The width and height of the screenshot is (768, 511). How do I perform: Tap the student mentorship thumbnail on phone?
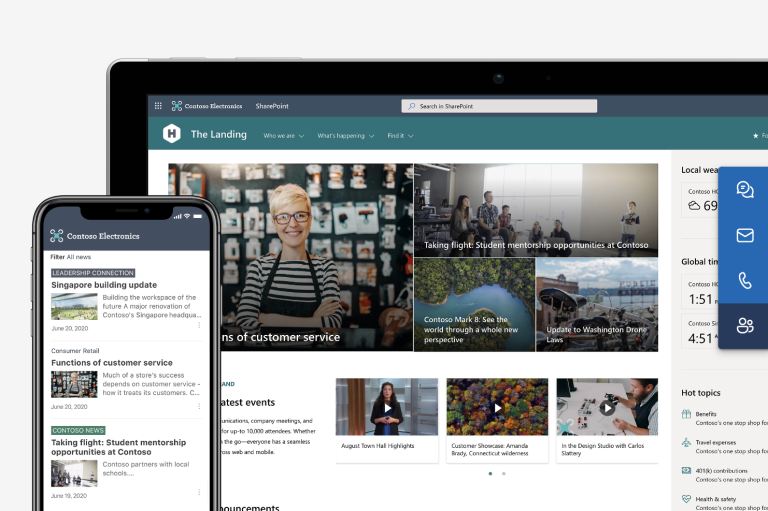point(74,473)
